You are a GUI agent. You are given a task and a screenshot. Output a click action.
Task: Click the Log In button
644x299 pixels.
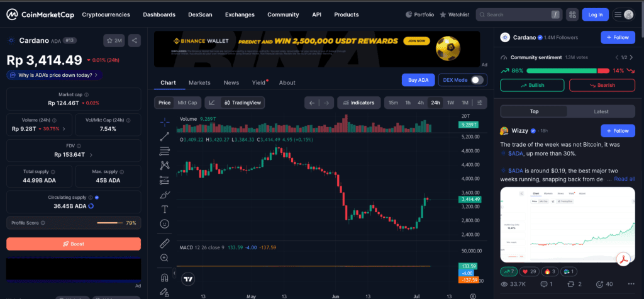coord(595,15)
